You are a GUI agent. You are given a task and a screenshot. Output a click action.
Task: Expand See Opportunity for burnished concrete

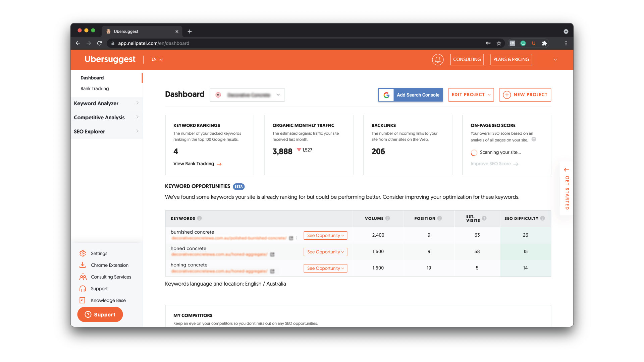click(x=325, y=235)
